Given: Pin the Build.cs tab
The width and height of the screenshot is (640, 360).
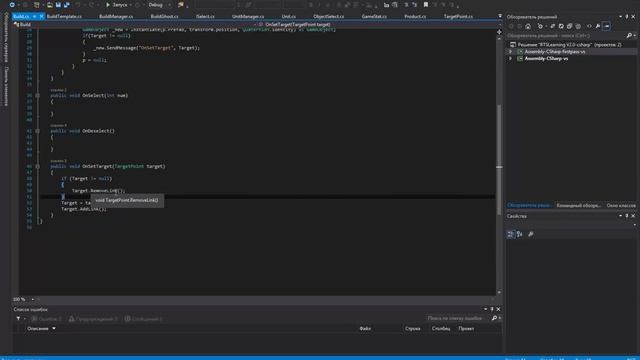Looking at the screenshot, I should click(34, 16).
